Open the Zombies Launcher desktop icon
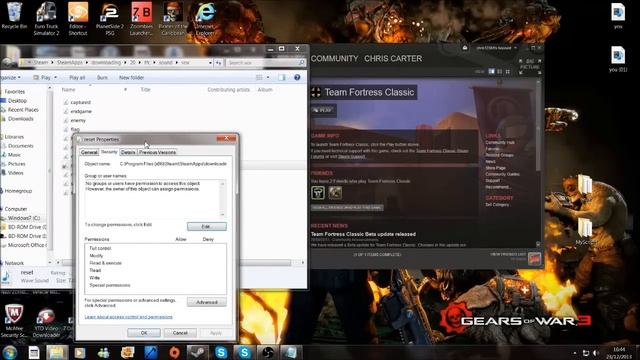The width and height of the screenshot is (640, 360). coord(142,18)
